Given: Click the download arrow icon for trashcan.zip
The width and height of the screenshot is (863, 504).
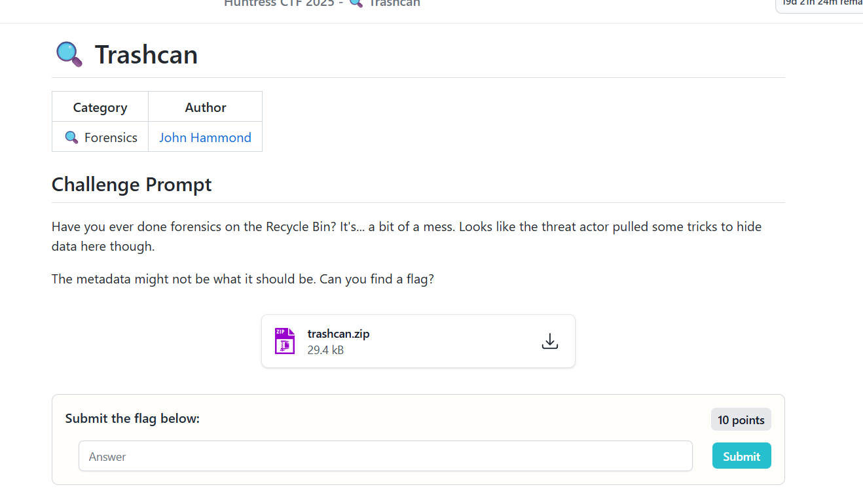Looking at the screenshot, I should point(549,341).
